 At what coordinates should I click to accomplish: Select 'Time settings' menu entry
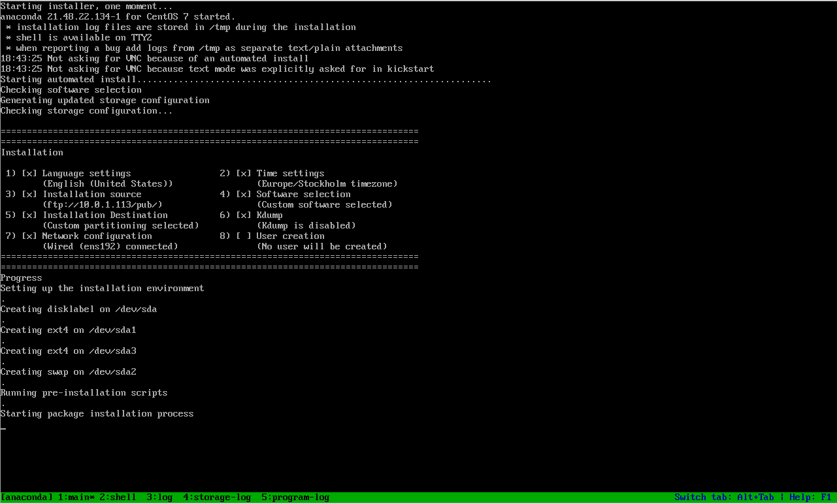(290, 174)
